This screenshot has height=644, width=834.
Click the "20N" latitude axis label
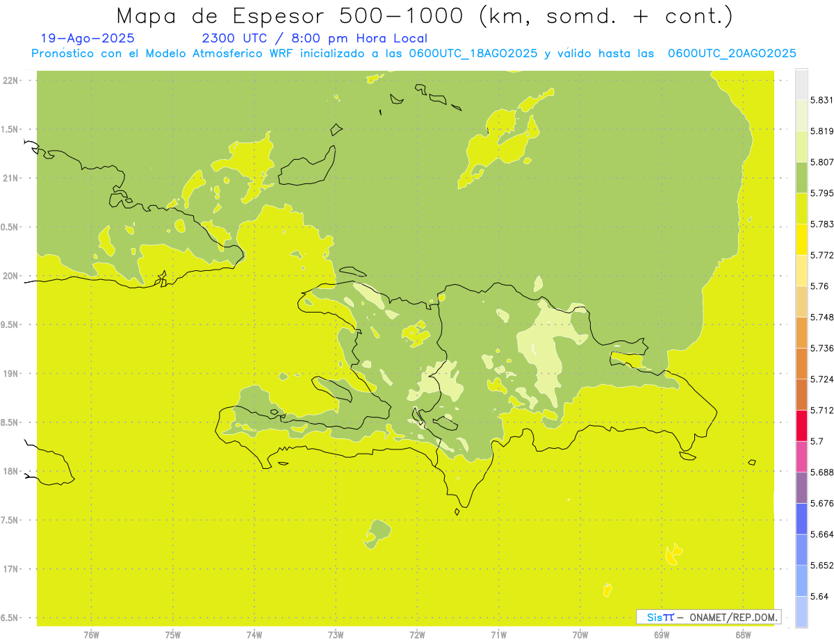click(10, 276)
